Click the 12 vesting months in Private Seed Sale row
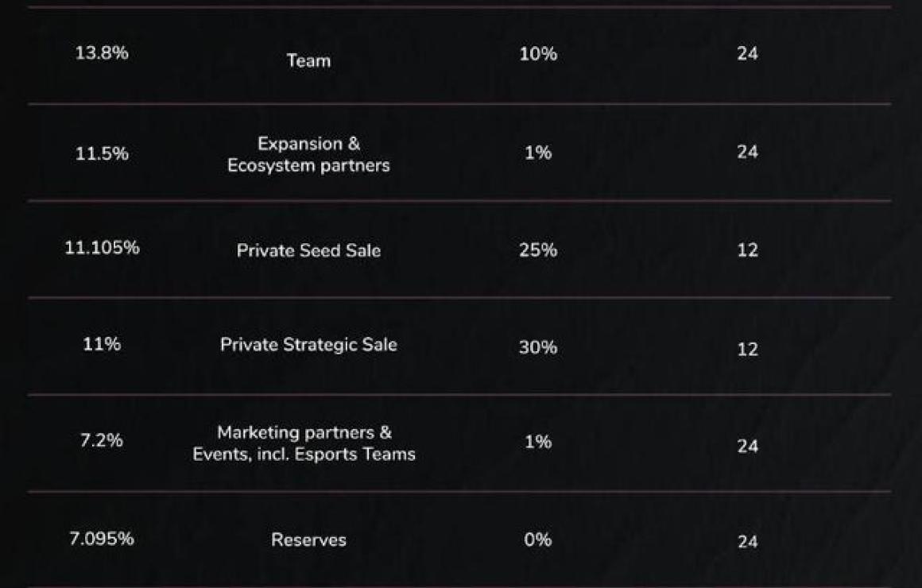The width and height of the screenshot is (922, 588). coord(747,250)
